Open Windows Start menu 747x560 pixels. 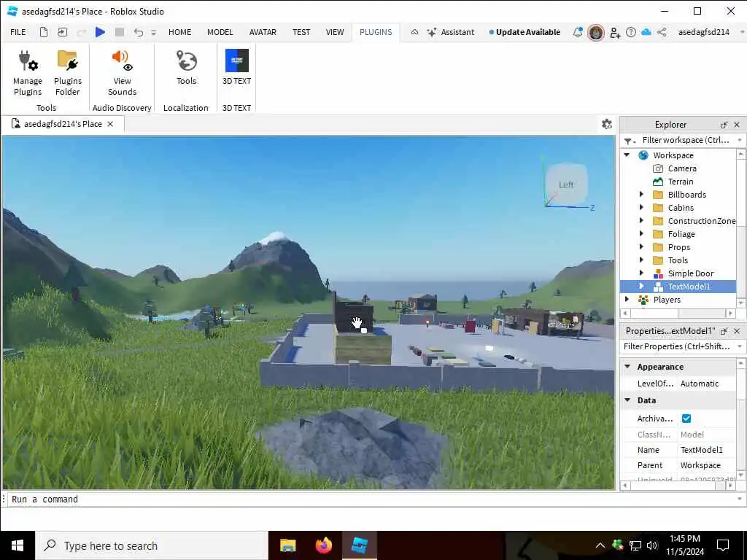tap(18, 545)
